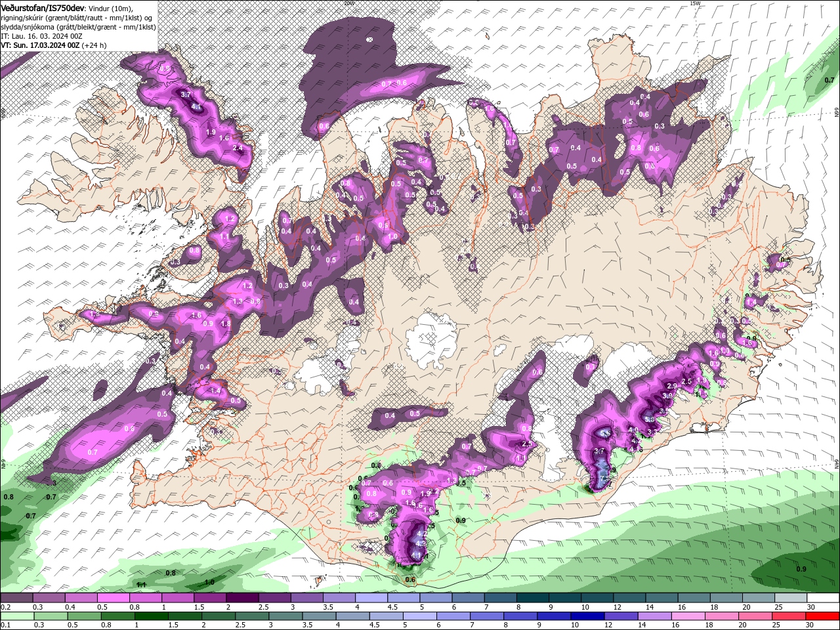Click the '3.9' snowfall value on the map

click(x=667, y=396)
